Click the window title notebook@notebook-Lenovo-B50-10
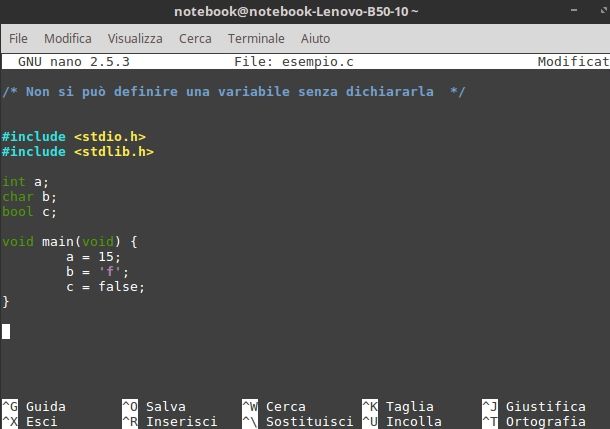Screen dimensions: 610x429 click(x=296, y=11)
